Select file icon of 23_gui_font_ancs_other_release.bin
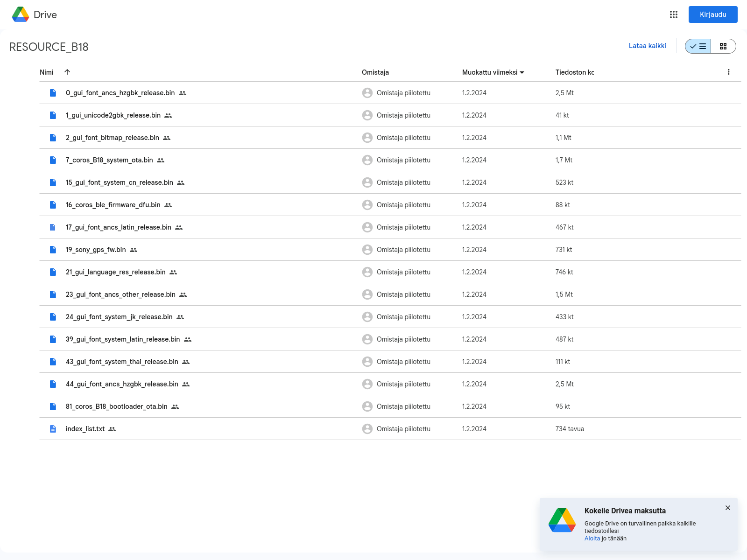This screenshot has width=747, height=560. tap(53, 294)
